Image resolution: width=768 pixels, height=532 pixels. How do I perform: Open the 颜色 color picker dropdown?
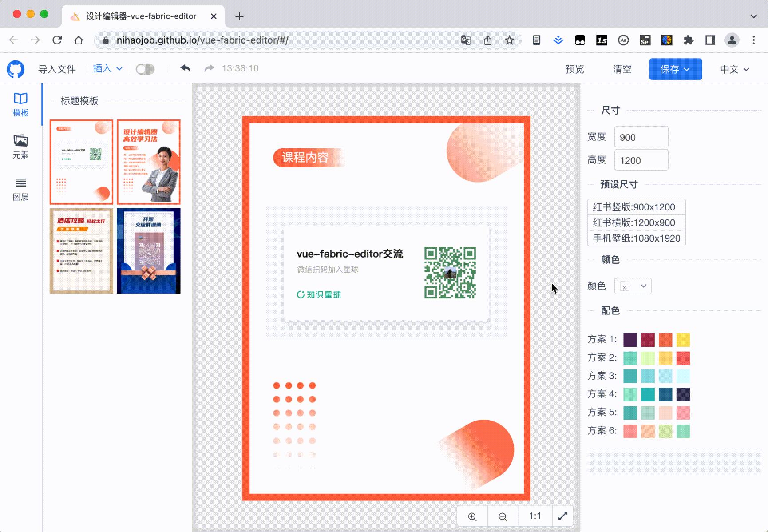[x=633, y=286]
